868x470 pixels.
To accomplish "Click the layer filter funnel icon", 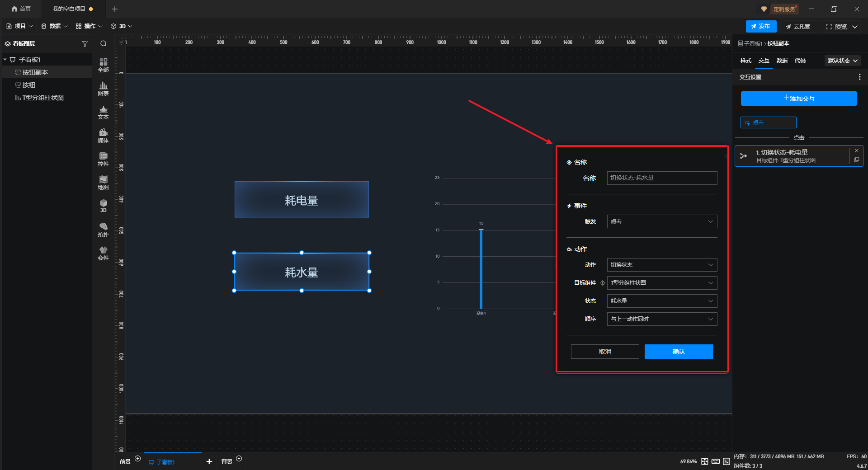I will 85,44.
